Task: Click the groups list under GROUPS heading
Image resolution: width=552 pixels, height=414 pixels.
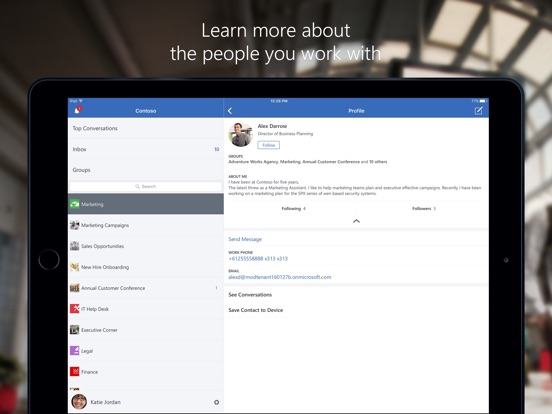Action: [308, 162]
